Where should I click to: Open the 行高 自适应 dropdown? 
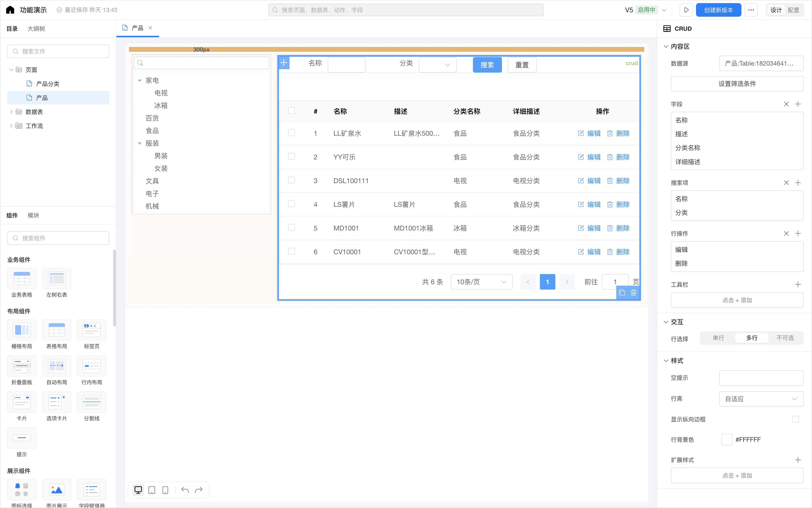761,399
